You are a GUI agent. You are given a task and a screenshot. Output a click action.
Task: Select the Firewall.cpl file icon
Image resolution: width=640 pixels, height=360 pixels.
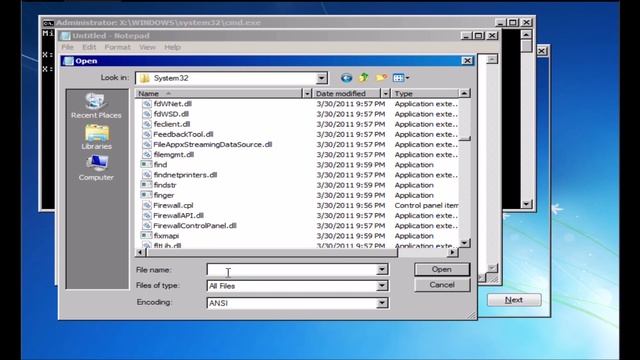click(x=147, y=205)
